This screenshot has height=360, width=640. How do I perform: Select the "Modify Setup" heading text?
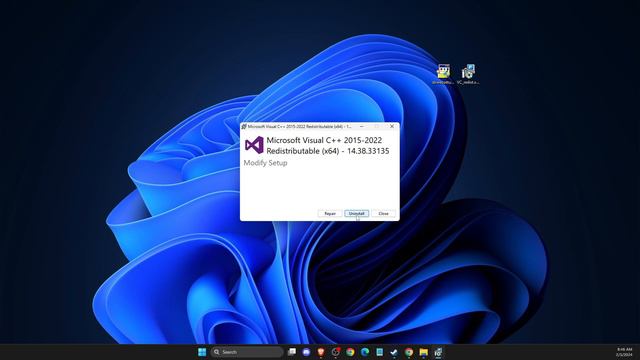pyautogui.click(x=265, y=163)
